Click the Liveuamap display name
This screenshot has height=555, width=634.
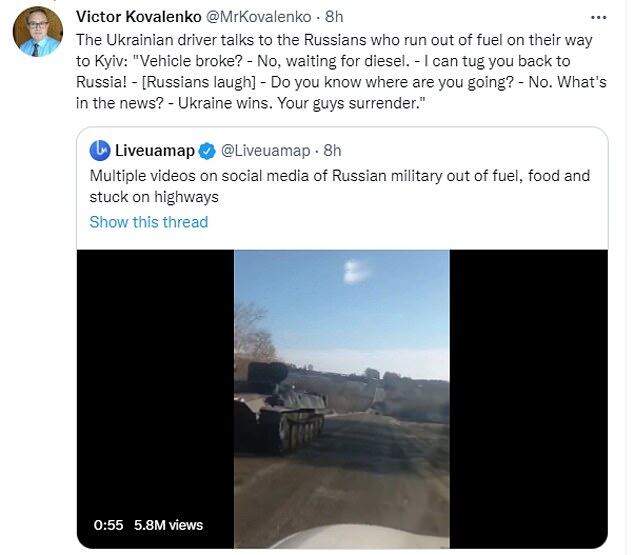click(157, 151)
